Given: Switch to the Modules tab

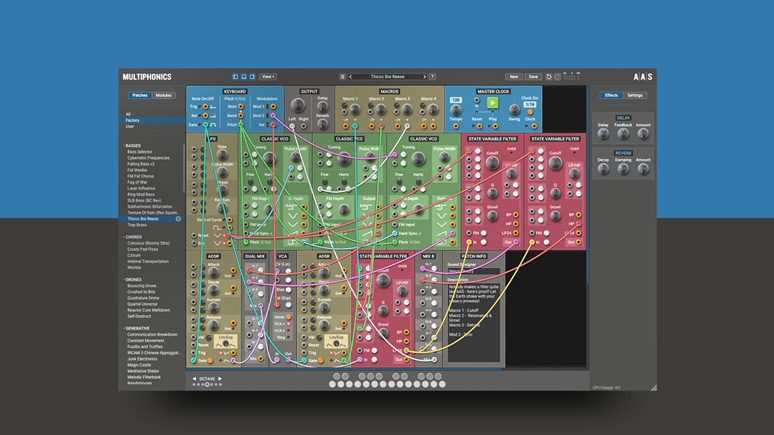Looking at the screenshot, I should pos(164,96).
